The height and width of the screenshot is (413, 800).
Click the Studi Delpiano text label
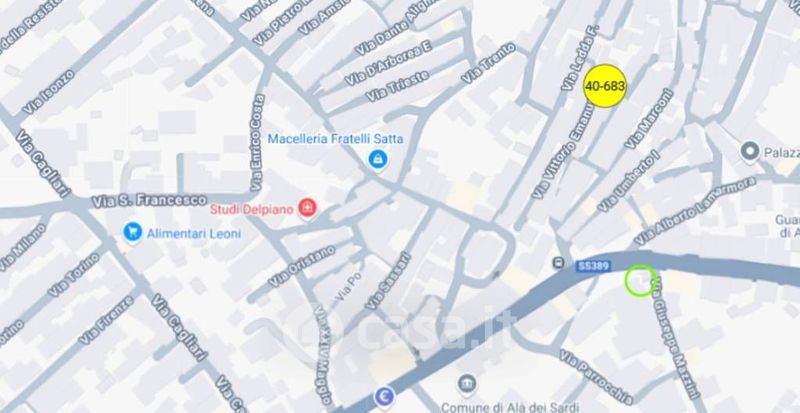point(252,209)
